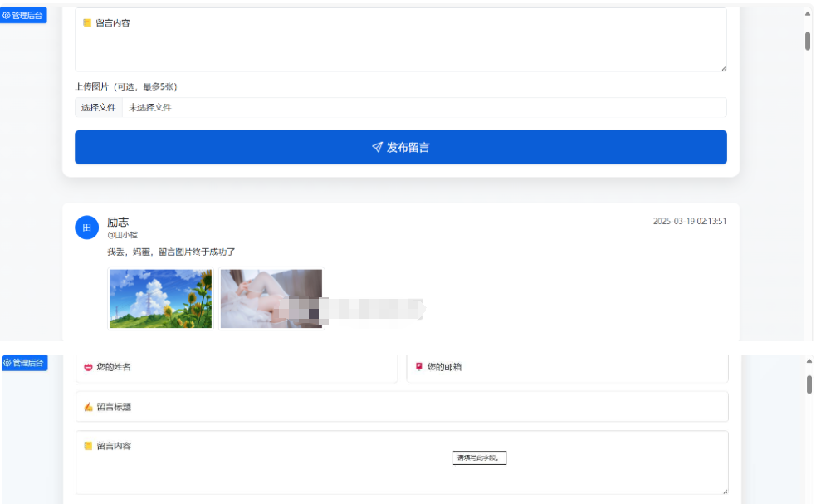Open the sunflower sky image thumbnail
This screenshot has width=821, height=504.
[x=160, y=298]
